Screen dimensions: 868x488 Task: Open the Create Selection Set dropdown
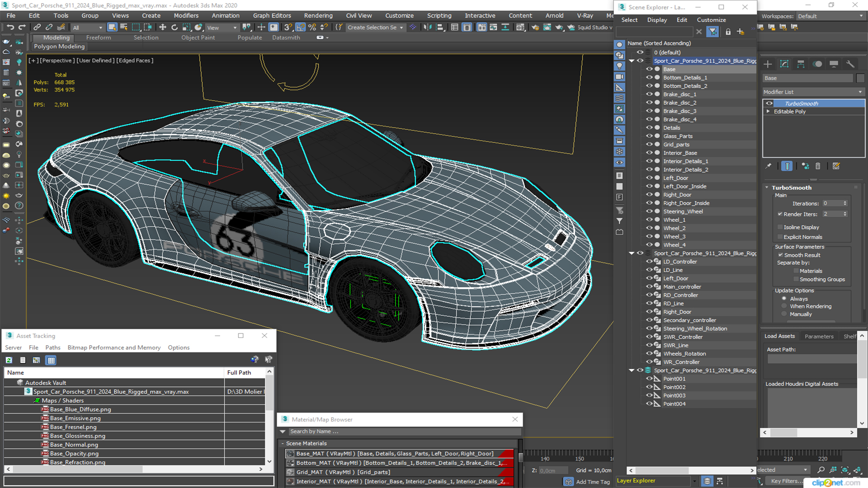(x=375, y=28)
